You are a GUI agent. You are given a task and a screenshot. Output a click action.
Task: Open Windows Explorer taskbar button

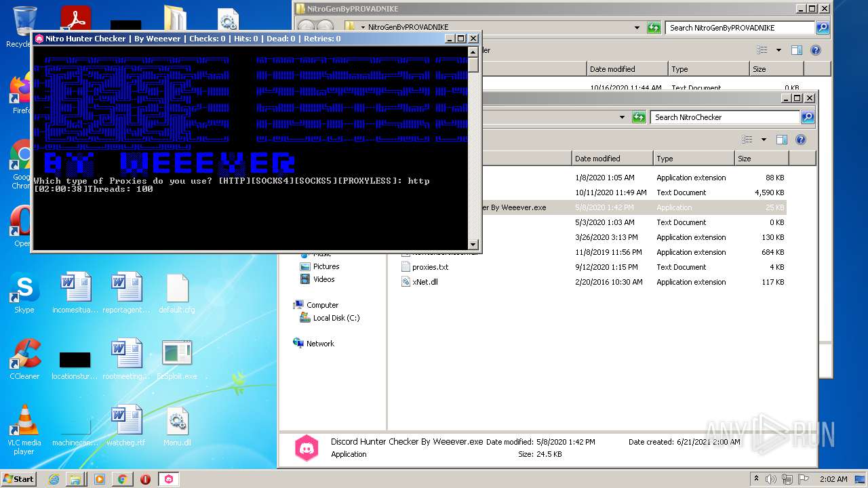76,479
